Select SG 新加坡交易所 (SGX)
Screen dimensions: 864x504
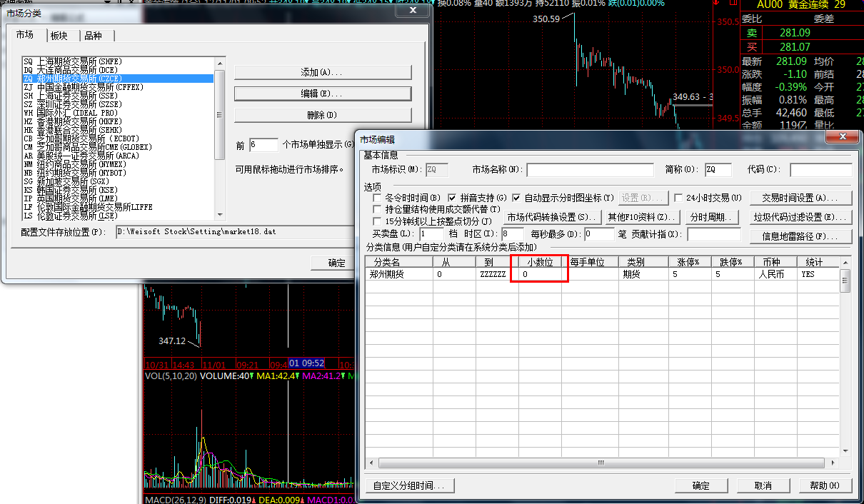point(118,181)
